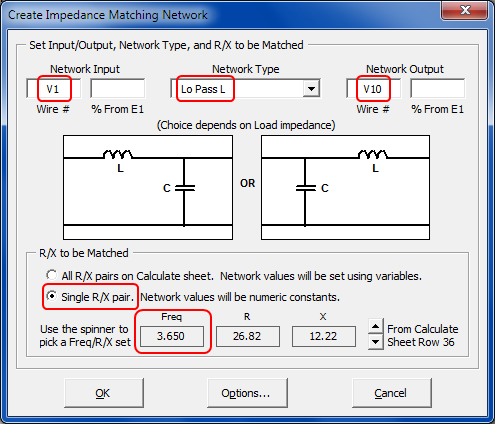Click the X value box showing 12.22
Screen dimensions: 495x424
click(x=324, y=336)
